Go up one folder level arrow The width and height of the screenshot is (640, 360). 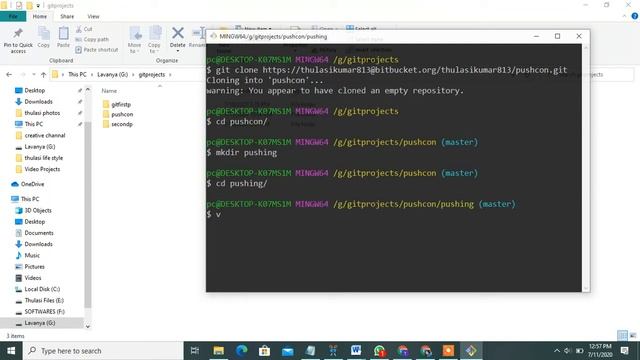tap(43, 75)
